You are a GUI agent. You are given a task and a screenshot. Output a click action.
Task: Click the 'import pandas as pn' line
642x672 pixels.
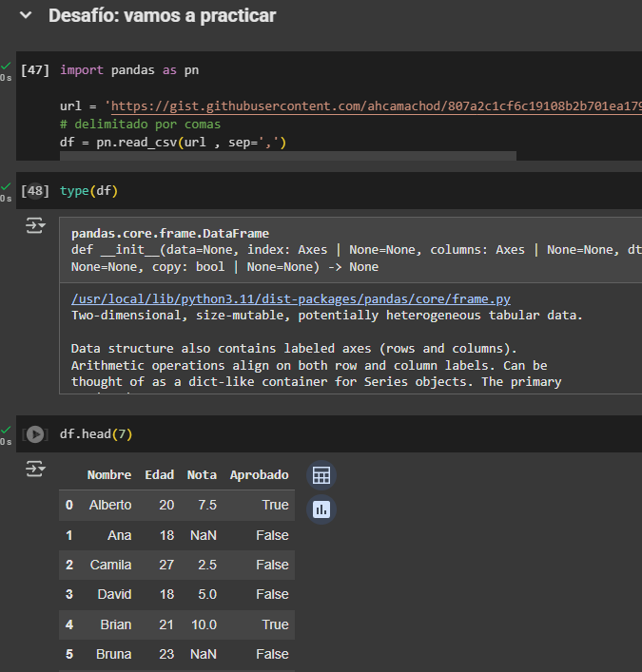pyautogui.click(x=129, y=70)
